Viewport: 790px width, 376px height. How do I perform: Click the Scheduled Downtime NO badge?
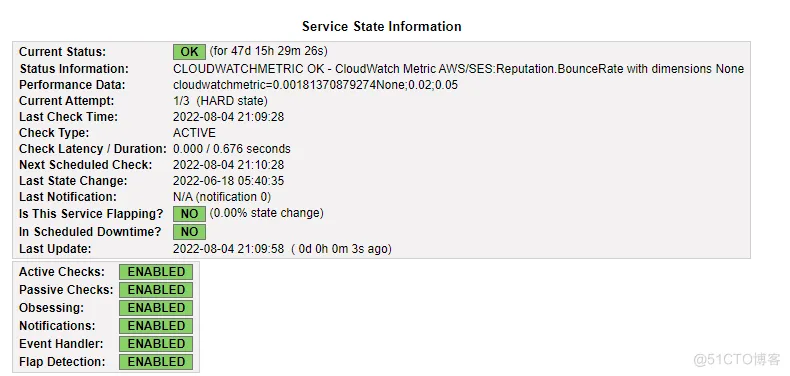click(x=189, y=232)
